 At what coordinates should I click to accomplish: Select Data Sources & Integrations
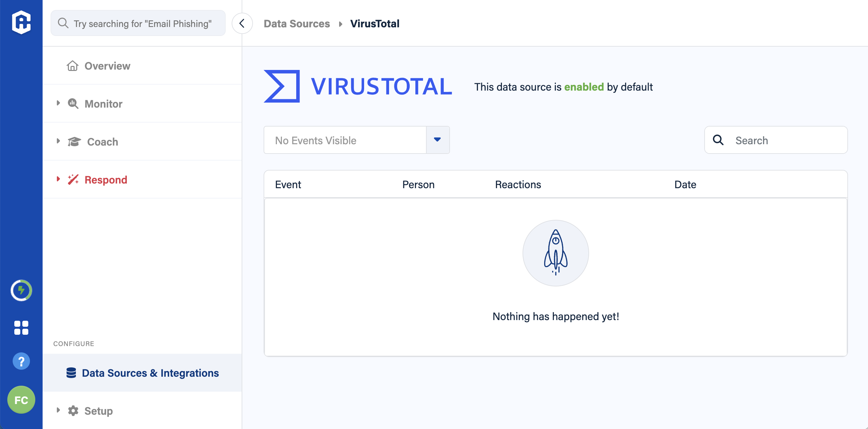[142, 373]
